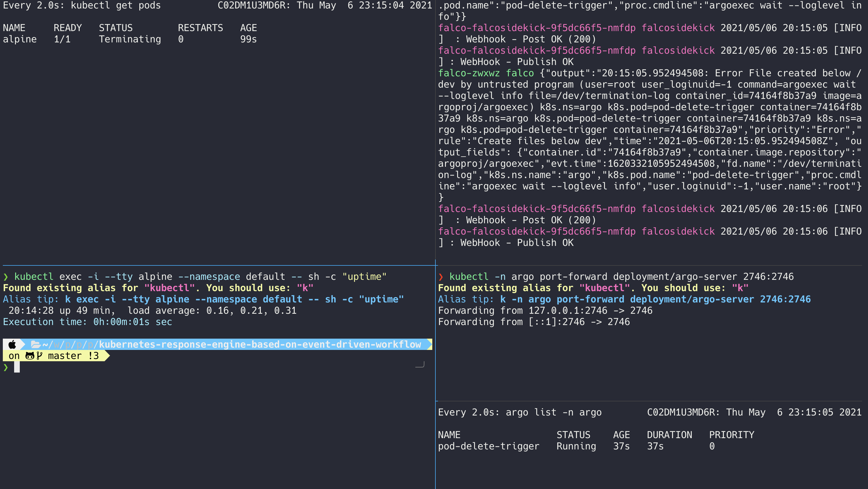Click the GitHub octocat icon
This screenshot has width=868, height=489.
click(30, 356)
